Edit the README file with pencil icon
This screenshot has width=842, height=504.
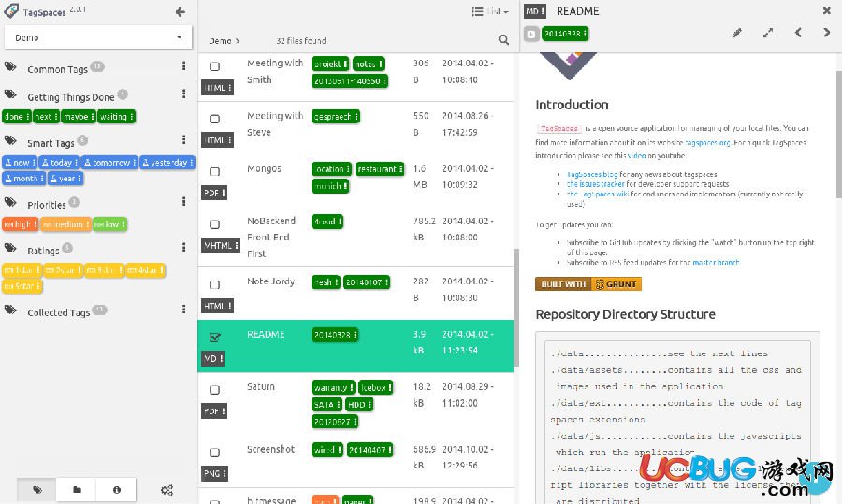tap(737, 33)
